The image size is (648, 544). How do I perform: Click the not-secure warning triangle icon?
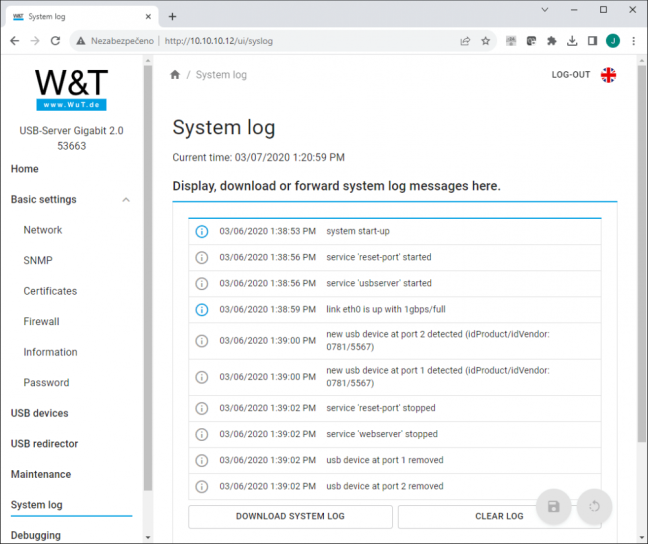click(x=81, y=41)
